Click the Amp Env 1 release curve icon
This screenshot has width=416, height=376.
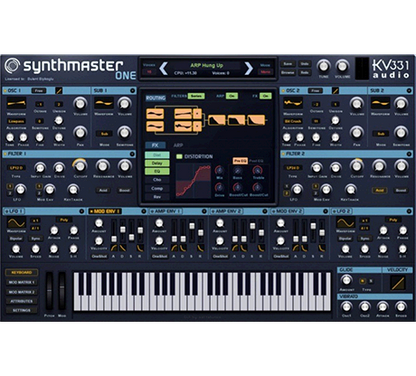point(200,248)
